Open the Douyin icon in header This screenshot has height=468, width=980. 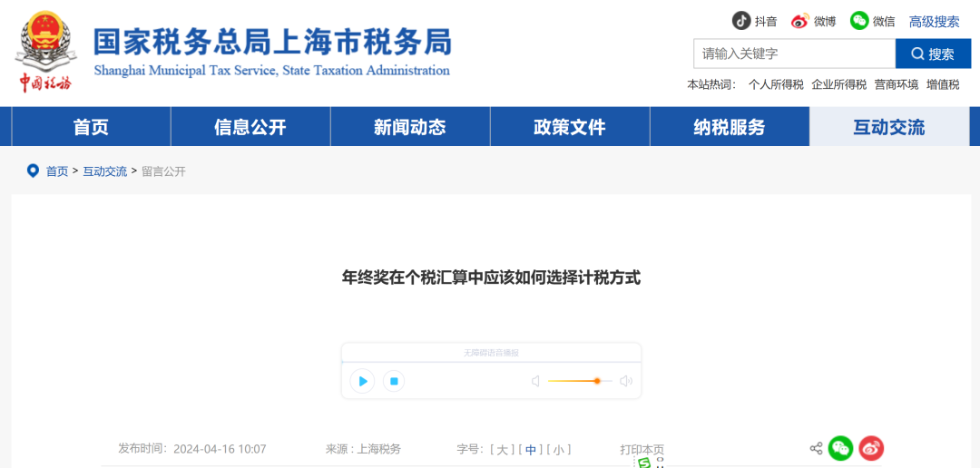coord(742,21)
